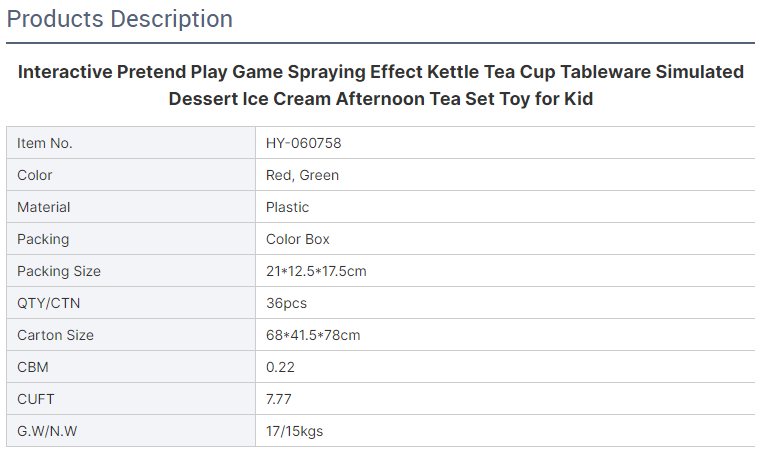Click the Material label cell
The height and width of the screenshot is (455, 765).
pos(131,207)
